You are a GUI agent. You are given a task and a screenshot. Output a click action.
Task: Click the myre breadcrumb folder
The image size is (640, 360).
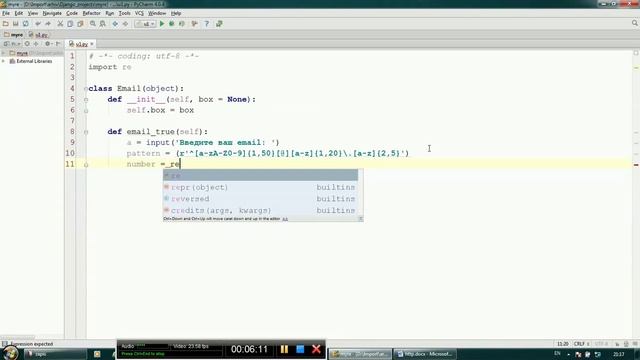(13, 35)
